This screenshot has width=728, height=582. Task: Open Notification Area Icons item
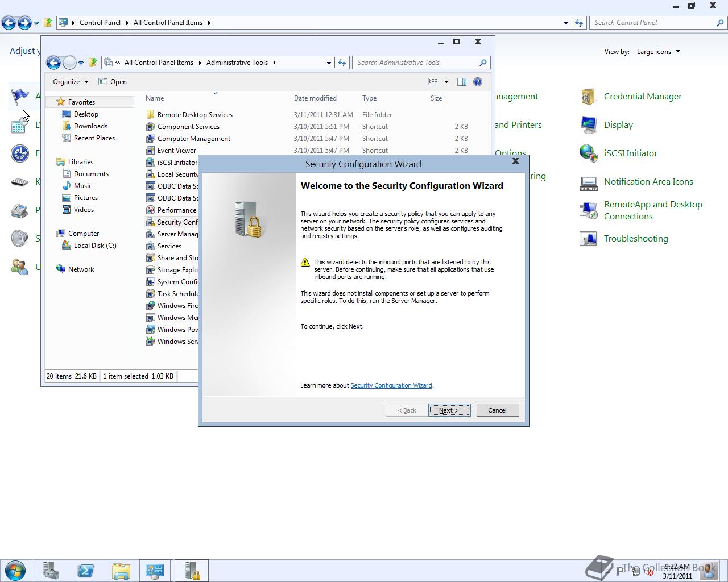[648, 182]
